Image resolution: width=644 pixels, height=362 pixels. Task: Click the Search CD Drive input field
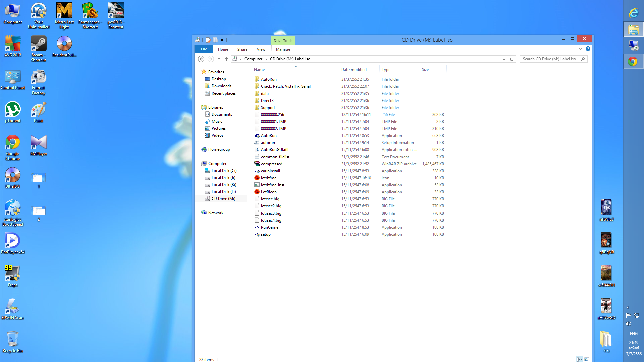(x=550, y=59)
